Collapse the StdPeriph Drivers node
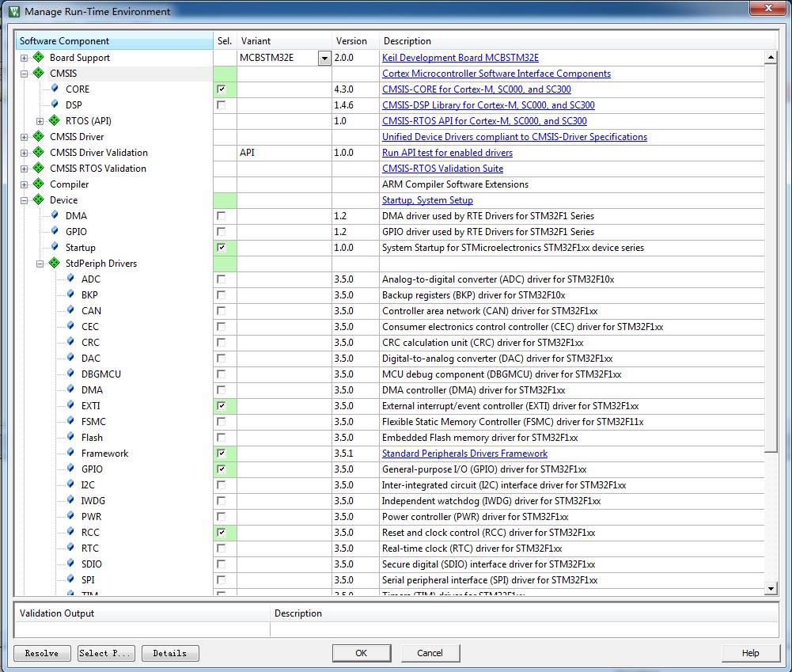The image size is (792, 672). (40, 264)
